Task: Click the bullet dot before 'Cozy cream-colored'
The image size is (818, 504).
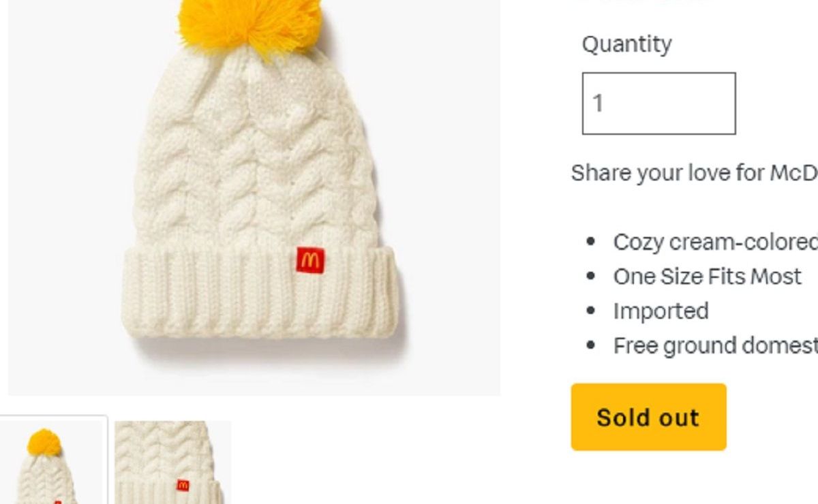Action: pyautogui.click(x=591, y=242)
